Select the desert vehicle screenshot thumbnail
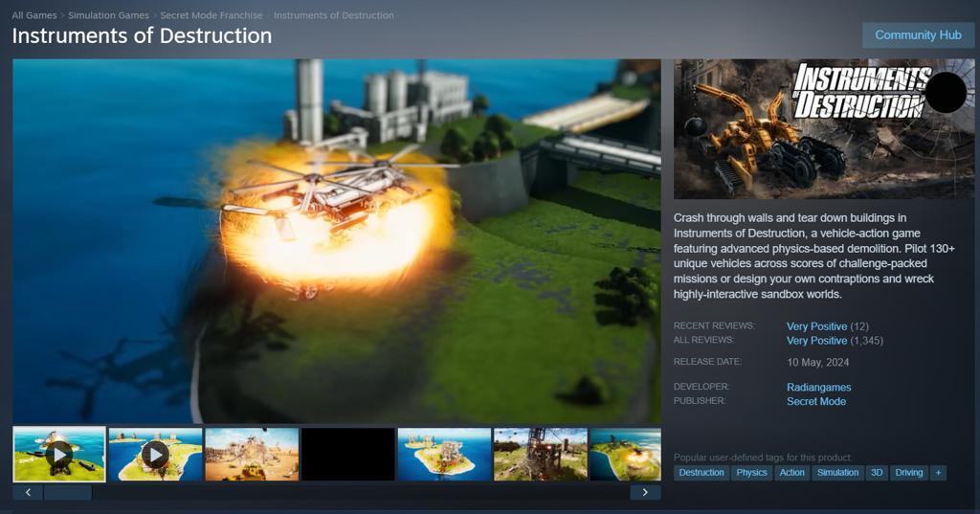This screenshot has width=980, height=514. pos(252,454)
